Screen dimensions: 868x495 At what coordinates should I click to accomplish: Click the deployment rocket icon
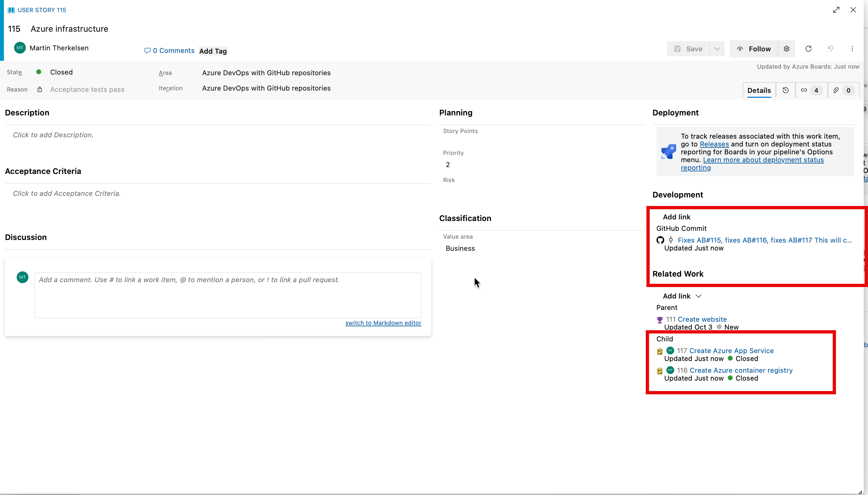click(668, 152)
